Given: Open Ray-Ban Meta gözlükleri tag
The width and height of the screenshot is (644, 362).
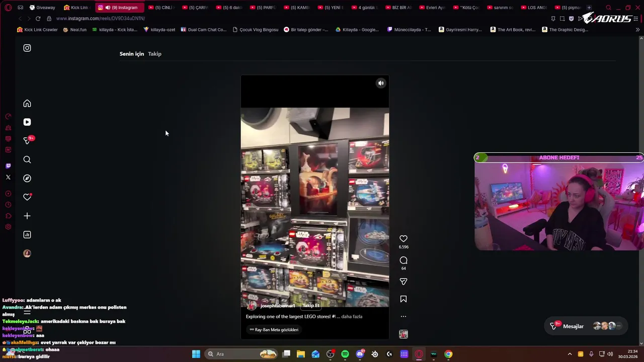Looking at the screenshot, I should coord(274,330).
